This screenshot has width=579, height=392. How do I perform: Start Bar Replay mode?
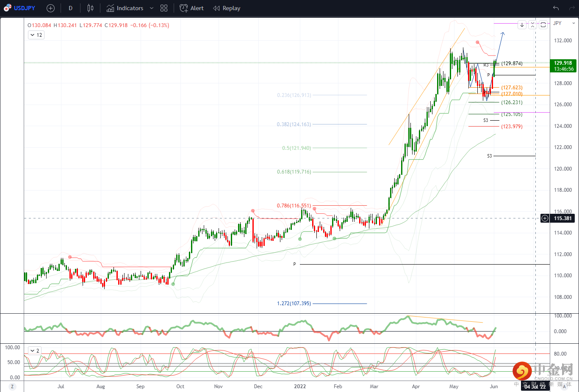227,8
